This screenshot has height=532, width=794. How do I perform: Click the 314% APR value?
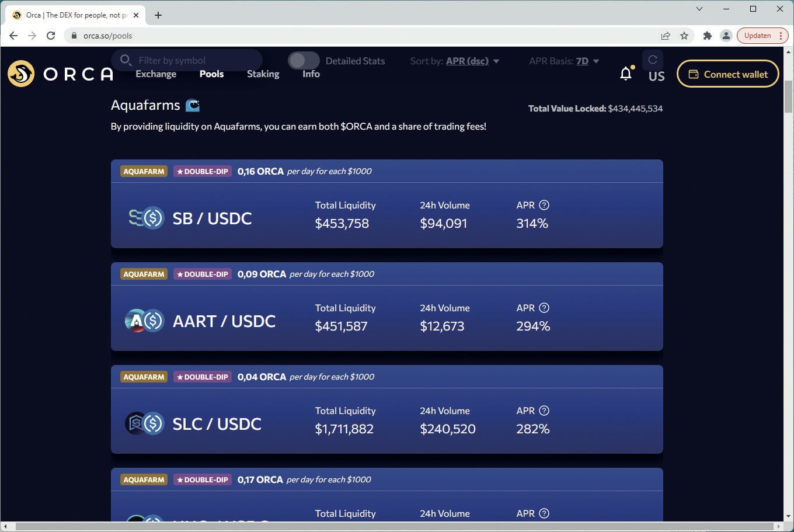[532, 223]
